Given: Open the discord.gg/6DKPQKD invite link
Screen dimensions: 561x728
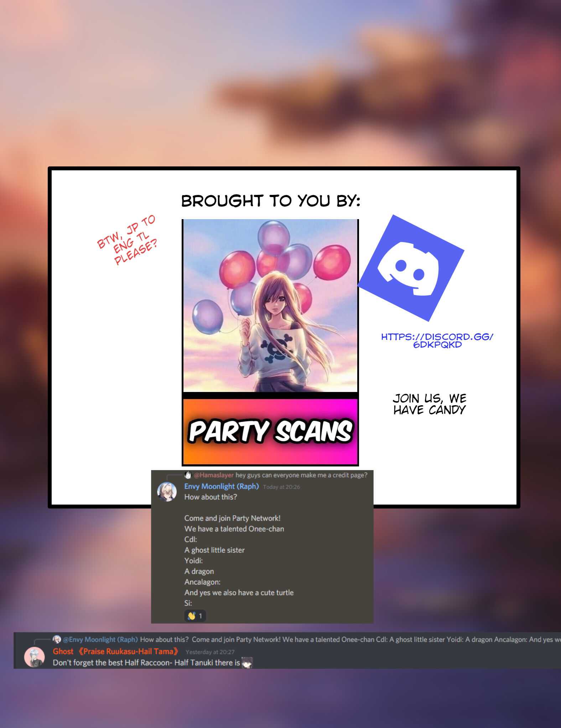Looking at the screenshot, I should click(x=437, y=341).
